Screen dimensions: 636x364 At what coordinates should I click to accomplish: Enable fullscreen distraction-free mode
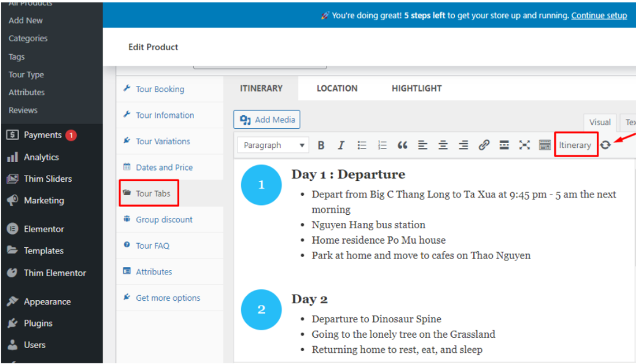pos(524,145)
